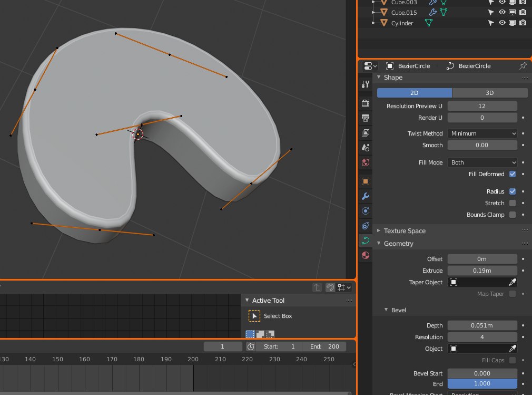Select Cube.015 in the outliner

coord(404,13)
